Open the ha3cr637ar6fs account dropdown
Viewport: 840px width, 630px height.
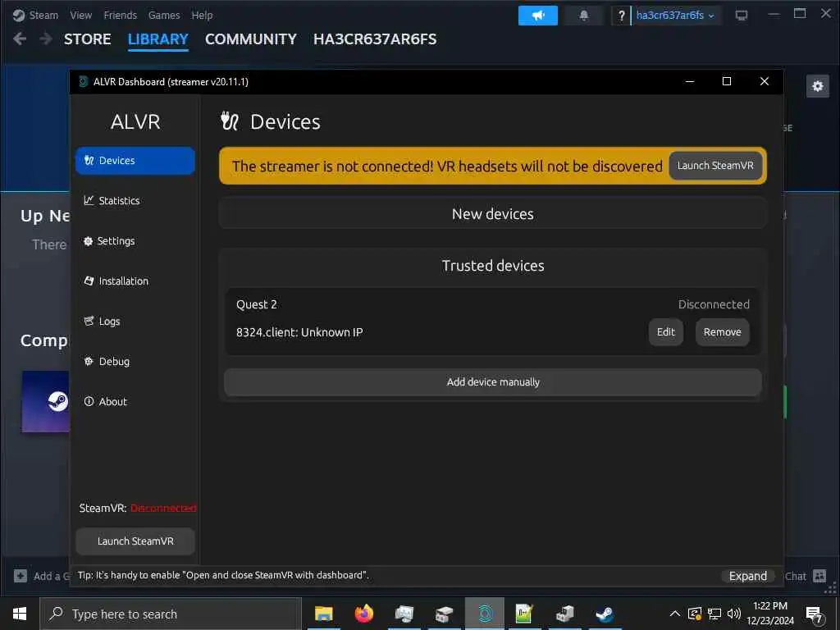coord(676,16)
